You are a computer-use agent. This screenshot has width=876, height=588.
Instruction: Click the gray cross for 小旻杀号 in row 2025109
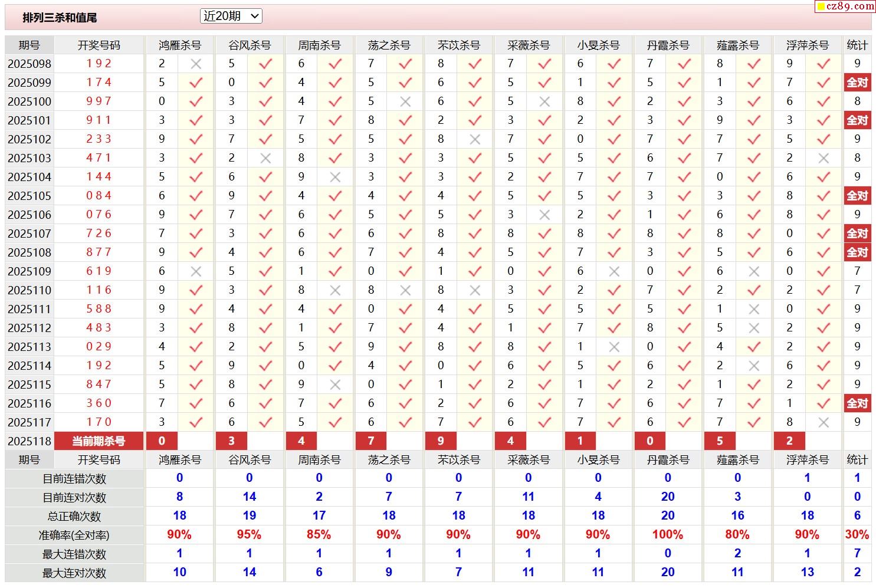(614, 271)
